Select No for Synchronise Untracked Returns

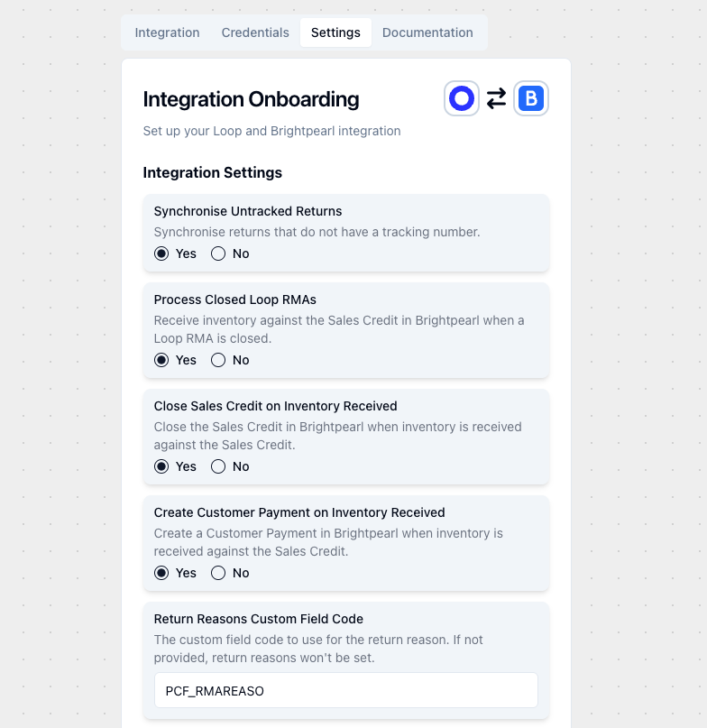point(218,253)
